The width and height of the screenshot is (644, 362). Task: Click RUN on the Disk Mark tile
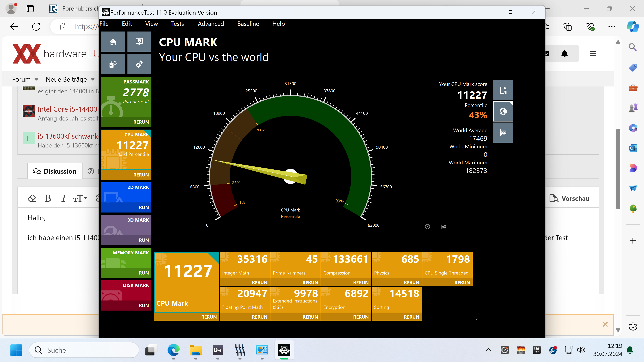[x=144, y=306]
